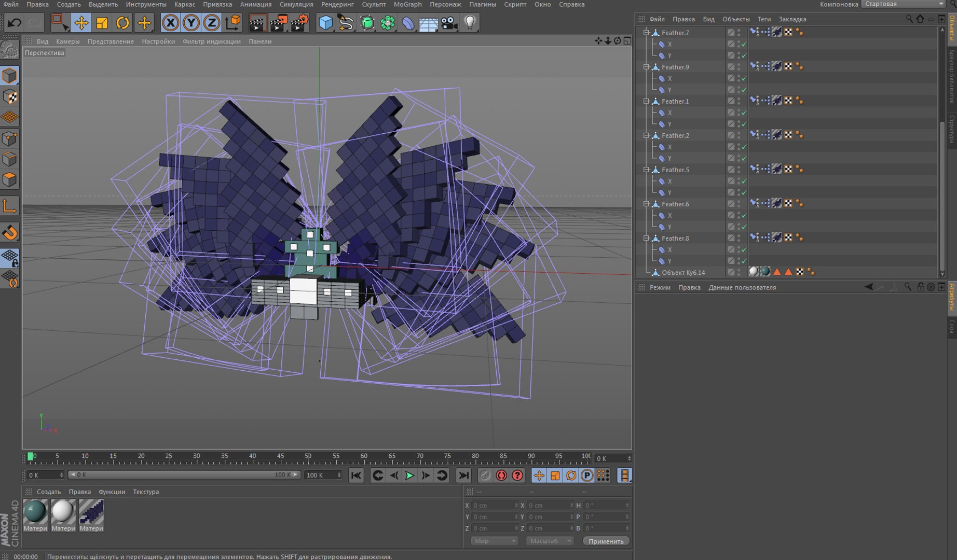The height and width of the screenshot is (560, 957).
Task: Open the Мир coordinate system dropdown
Action: pyautogui.click(x=494, y=541)
